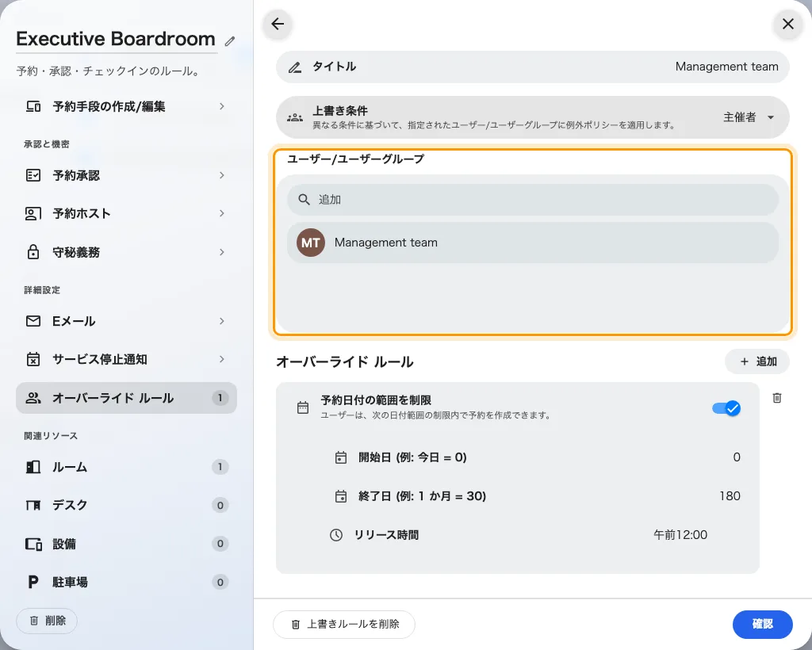812x650 pixels.
Task: Click the オーバーライド ルール count badge 1
Action: click(x=220, y=398)
